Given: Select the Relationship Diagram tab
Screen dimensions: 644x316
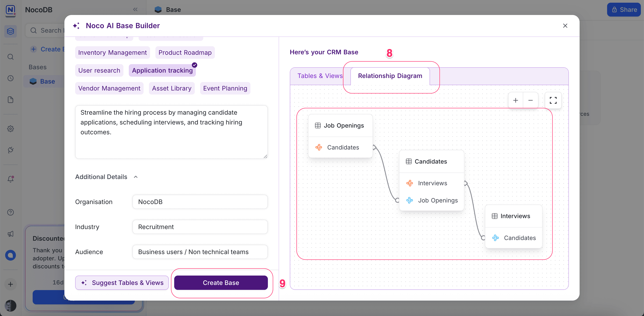Looking at the screenshot, I should click(x=390, y=76).
